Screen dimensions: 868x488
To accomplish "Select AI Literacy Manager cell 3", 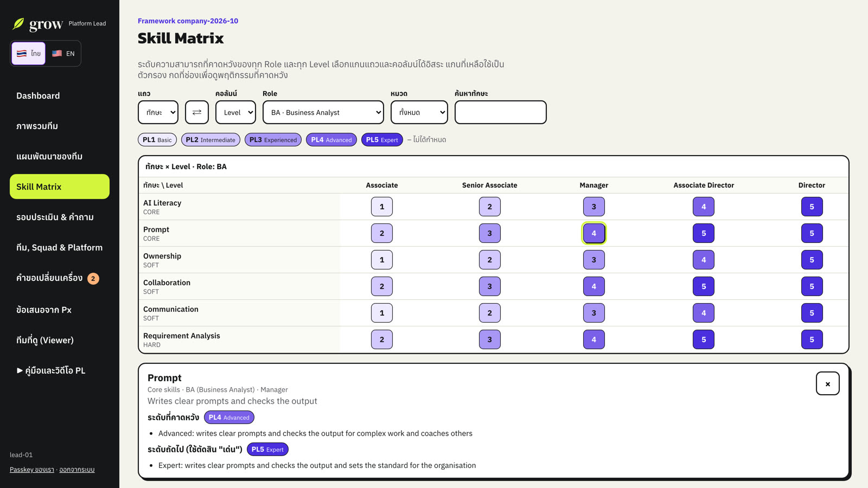I will 594,207.
